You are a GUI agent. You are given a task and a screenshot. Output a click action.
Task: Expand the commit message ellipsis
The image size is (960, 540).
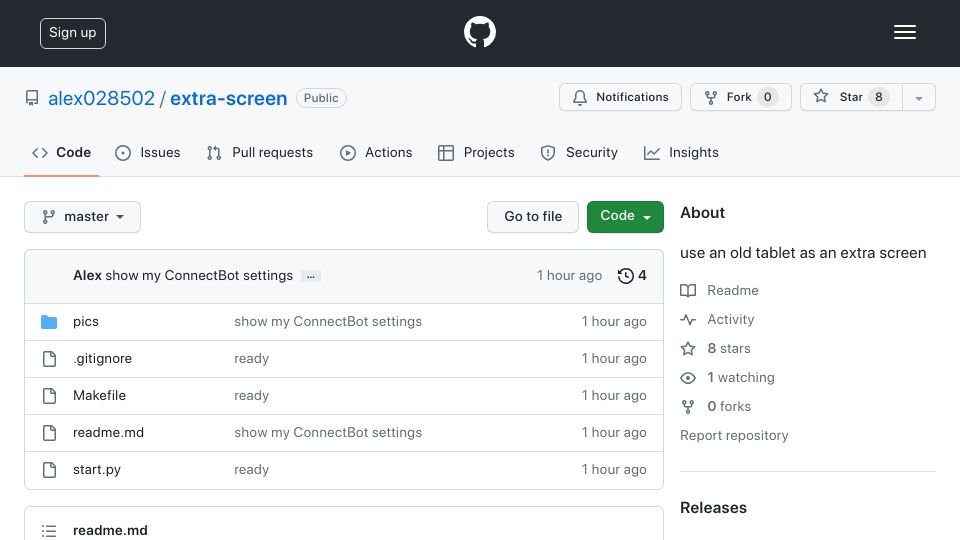click(x=311, y=276)
